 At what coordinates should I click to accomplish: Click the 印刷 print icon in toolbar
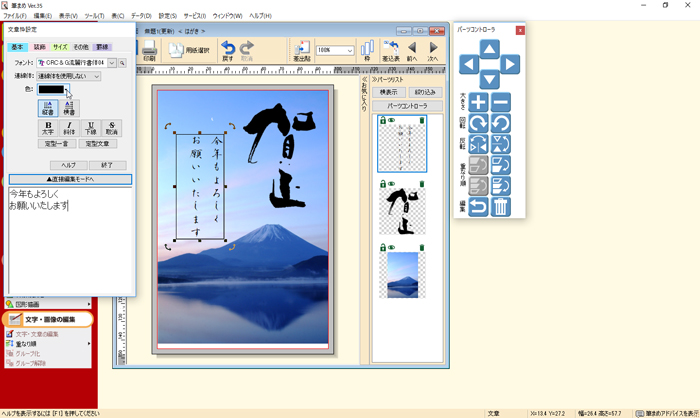149,51
